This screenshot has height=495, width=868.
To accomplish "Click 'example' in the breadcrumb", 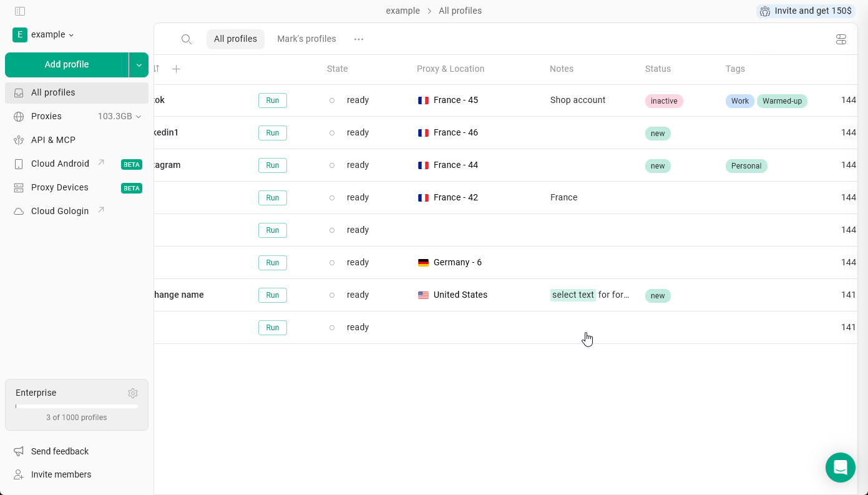I will tap(402, 11).
